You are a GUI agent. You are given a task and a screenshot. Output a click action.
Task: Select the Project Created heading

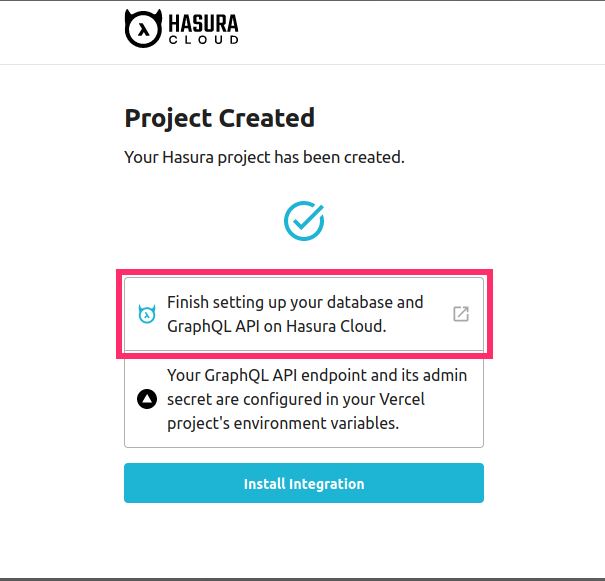[x=219, y=118]
